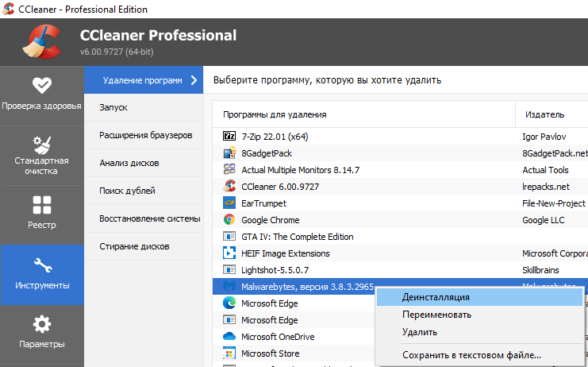Click the GTA IV program icon
This screenshot has height=367, width=588.
[x=229, y=237]
